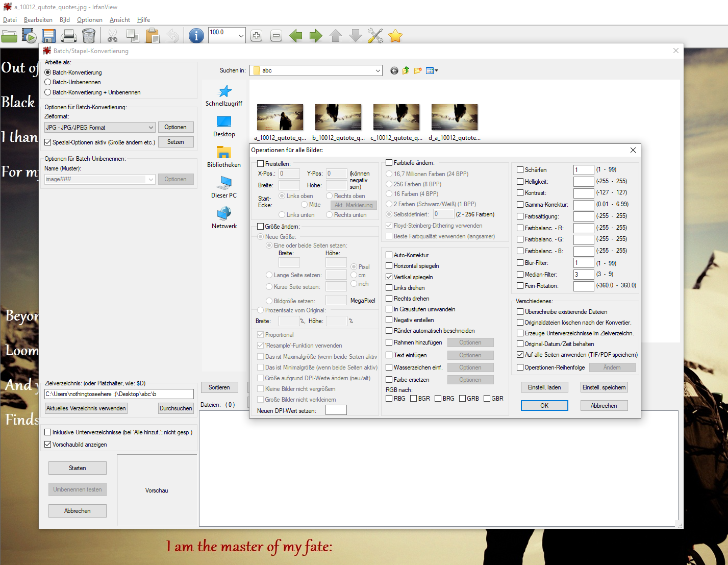The height and width of the screenshot is (565, 728).
Task: Open settings via wrench tools icon
Action: pos(375,36)
